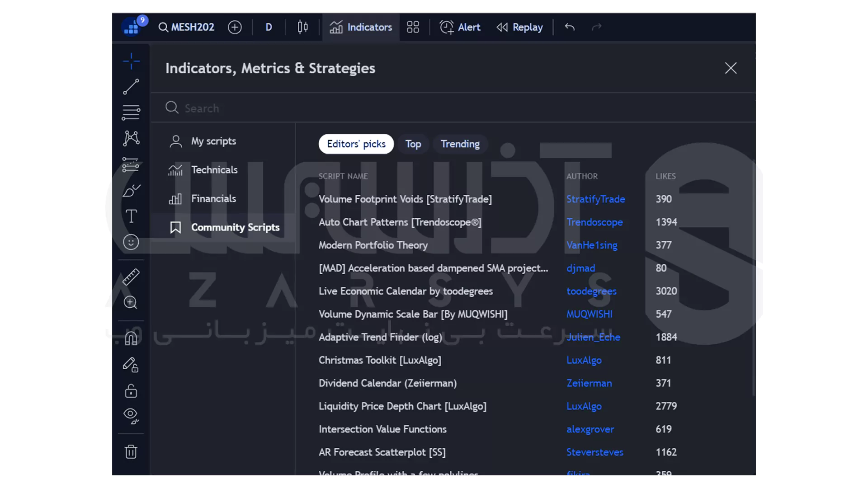Create an Alert from toolbar

[460, 27]
